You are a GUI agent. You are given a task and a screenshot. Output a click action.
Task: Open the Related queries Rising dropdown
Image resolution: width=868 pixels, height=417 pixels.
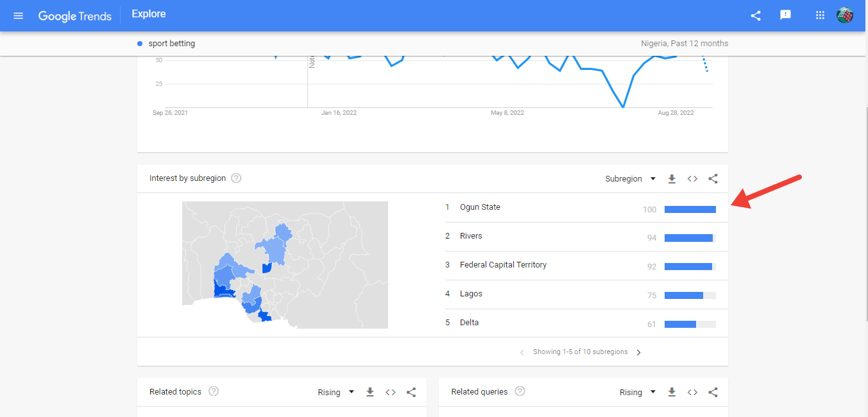coord(638,392)
